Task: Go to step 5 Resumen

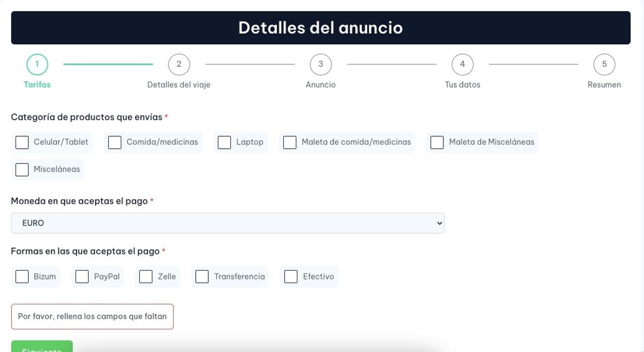Action: coord(604,64)
